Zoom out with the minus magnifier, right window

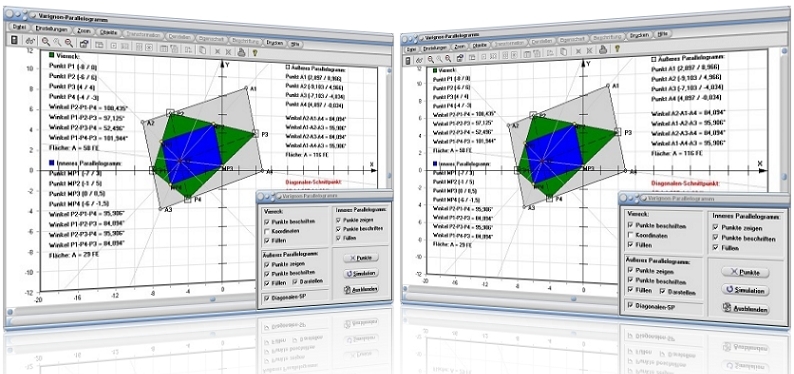point(448,58)
